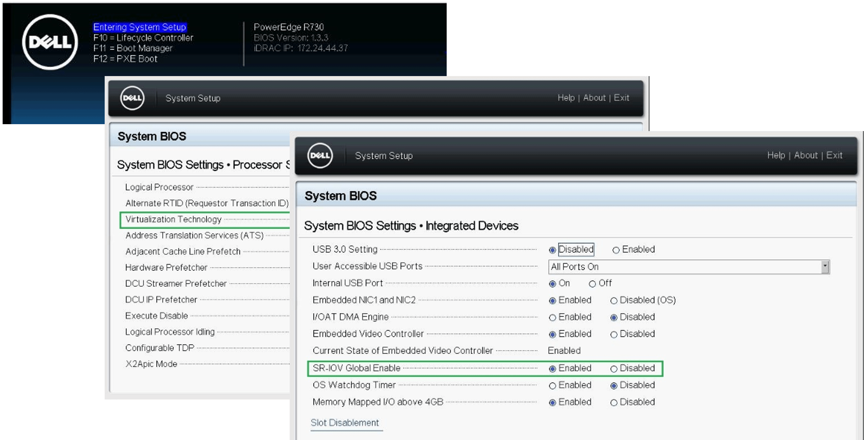Click the highlighted Entering System Setup text
868x440 pixels.
140,27
